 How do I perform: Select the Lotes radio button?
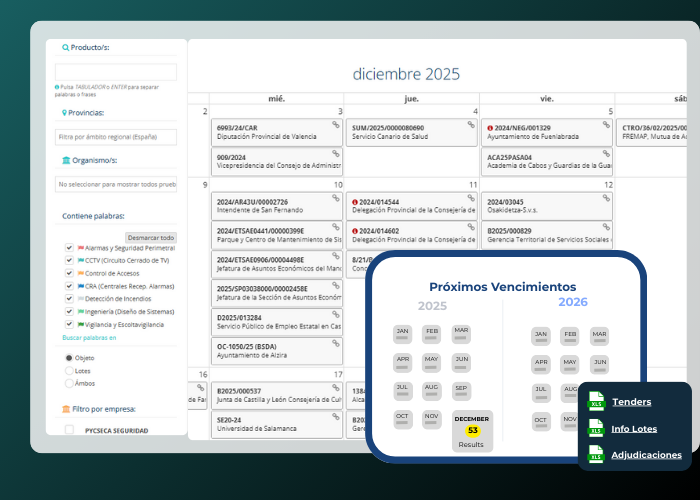pos(69,370)
